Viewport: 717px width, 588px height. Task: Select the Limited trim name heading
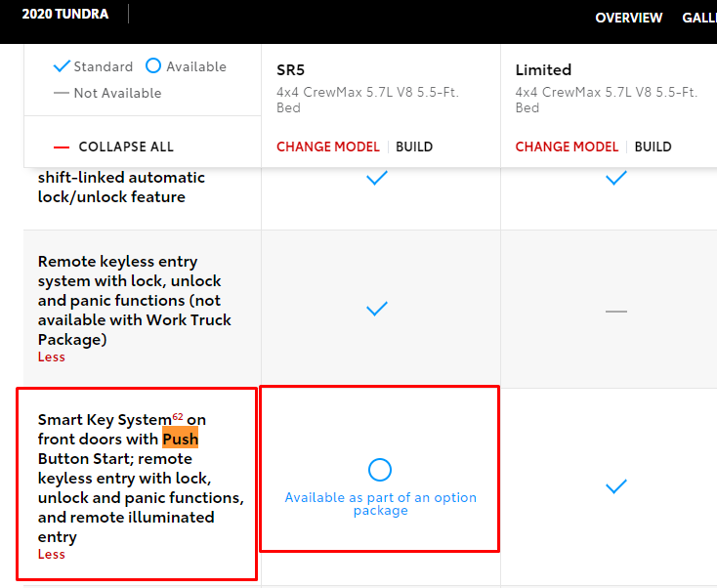pos(543,70)
